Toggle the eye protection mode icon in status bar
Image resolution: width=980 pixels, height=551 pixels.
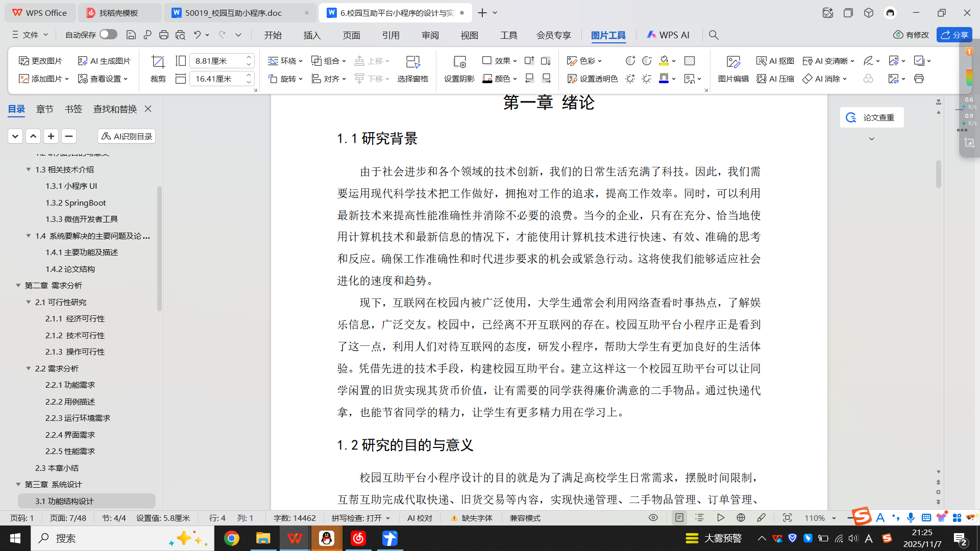pos(653,518)
